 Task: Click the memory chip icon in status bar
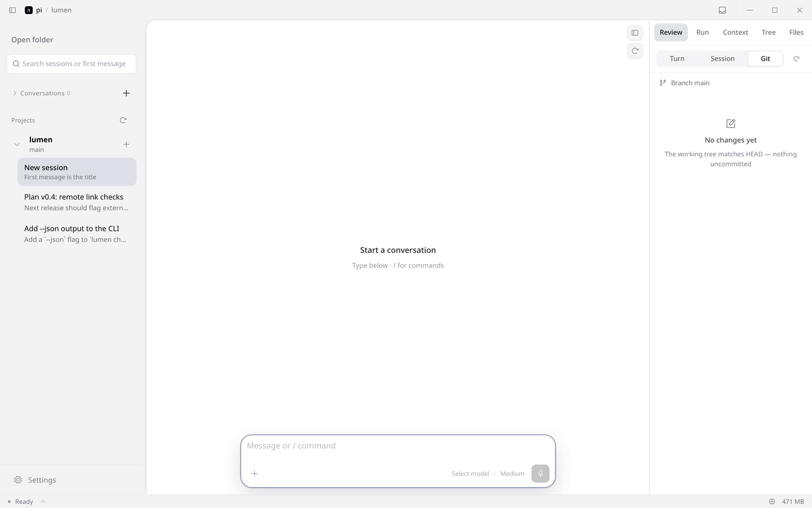click(772, 501)
